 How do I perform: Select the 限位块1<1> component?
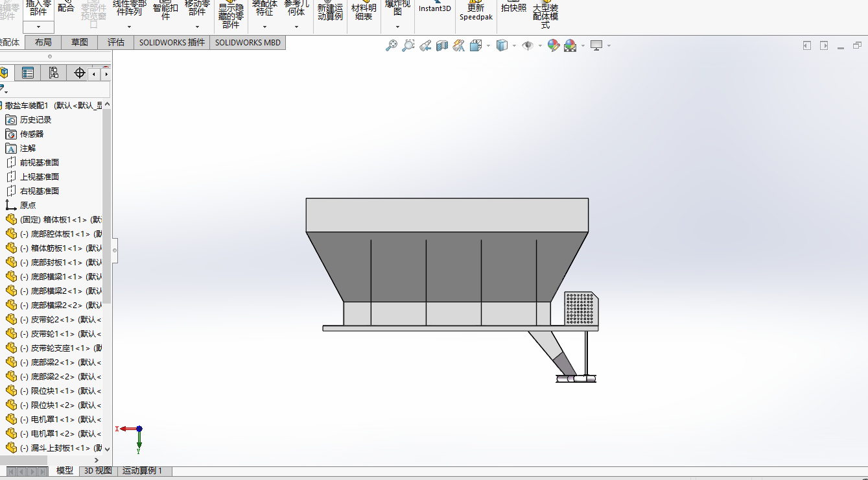[x=53, y=390]
